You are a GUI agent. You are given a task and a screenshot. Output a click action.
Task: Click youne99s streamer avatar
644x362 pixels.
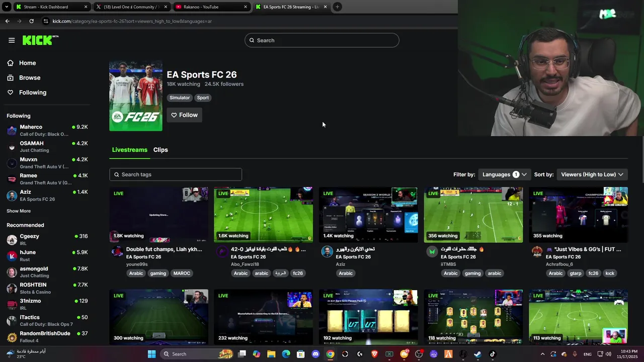click(117, 251)
